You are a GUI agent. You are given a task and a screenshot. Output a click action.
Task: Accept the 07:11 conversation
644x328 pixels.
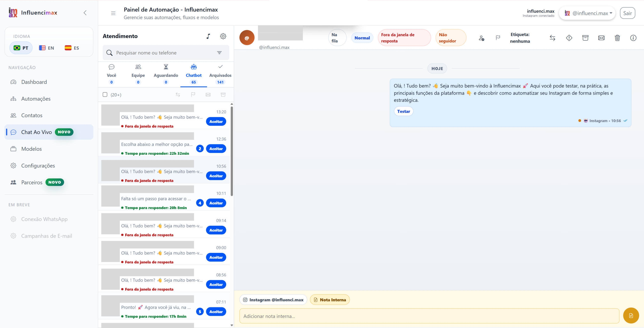coord(216,311)
